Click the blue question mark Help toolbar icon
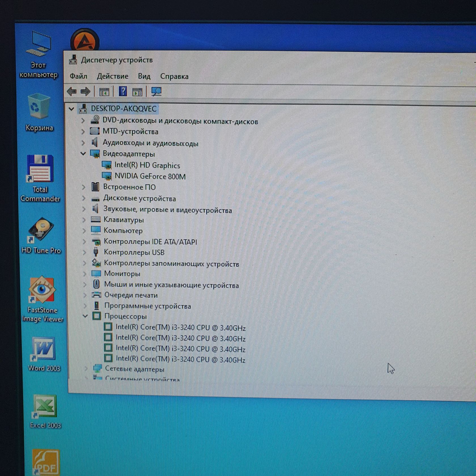 [x=123, y=92]
